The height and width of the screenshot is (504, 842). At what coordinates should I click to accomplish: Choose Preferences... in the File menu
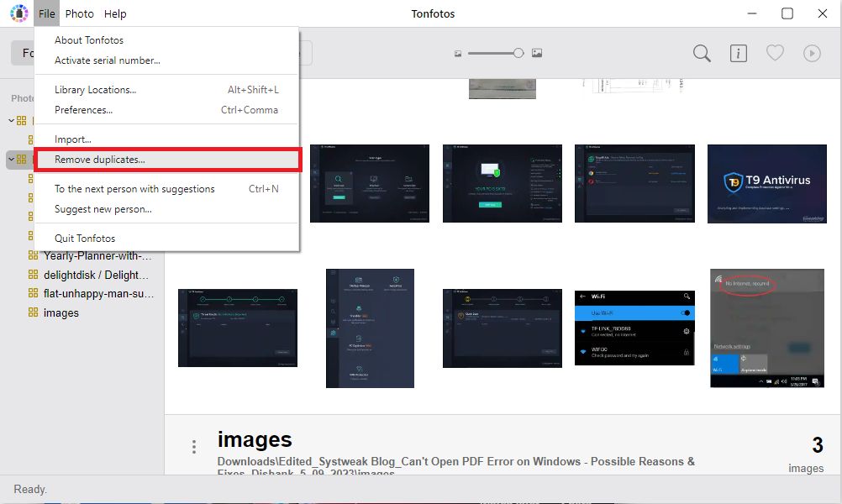click(83, 110)
